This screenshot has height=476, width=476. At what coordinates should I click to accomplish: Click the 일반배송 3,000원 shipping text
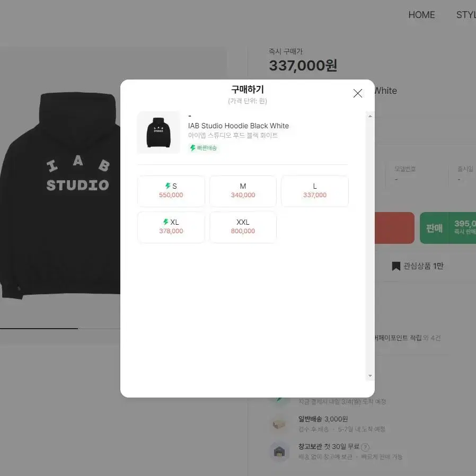pyautogui.click(x=323, y=419)
